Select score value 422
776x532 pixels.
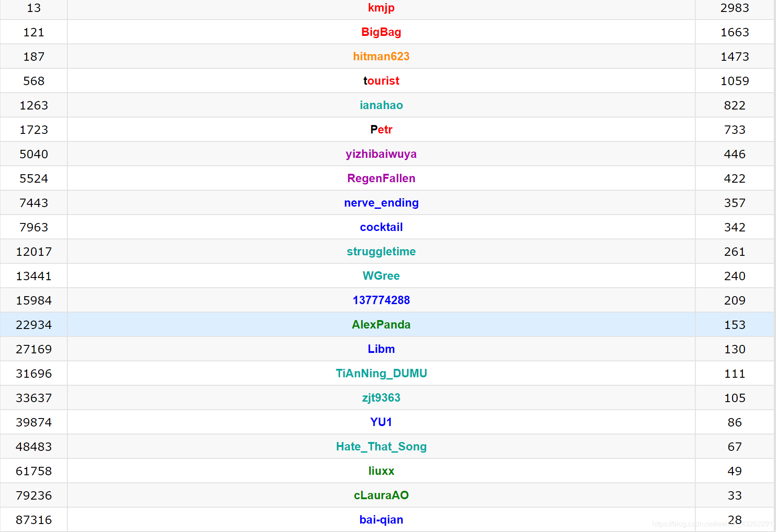[734, 178]
